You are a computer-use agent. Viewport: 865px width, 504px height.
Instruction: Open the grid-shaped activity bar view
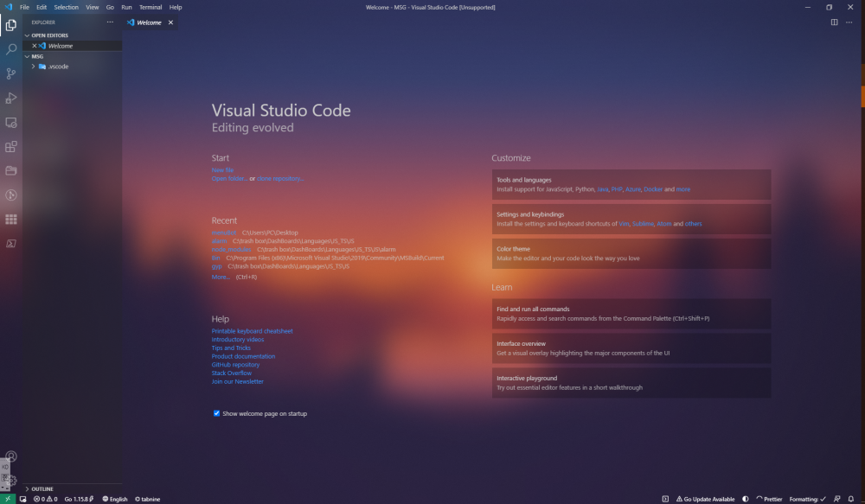coord(11,219)
